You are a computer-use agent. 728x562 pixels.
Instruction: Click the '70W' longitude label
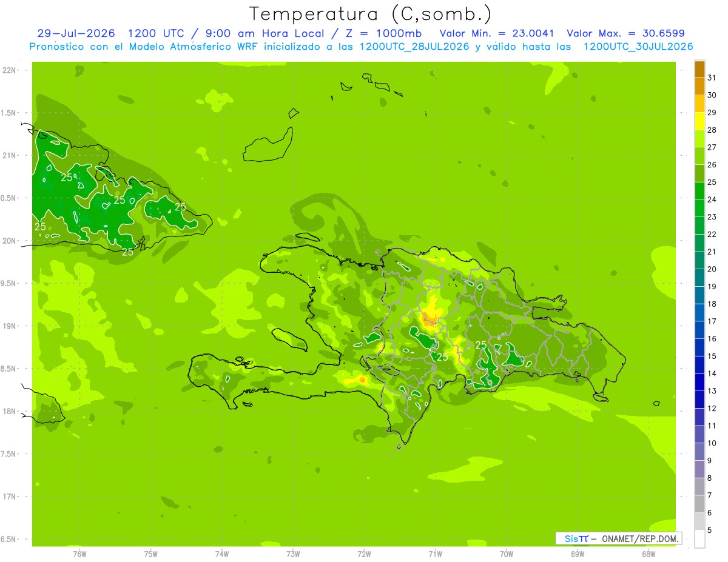point(507,554)
